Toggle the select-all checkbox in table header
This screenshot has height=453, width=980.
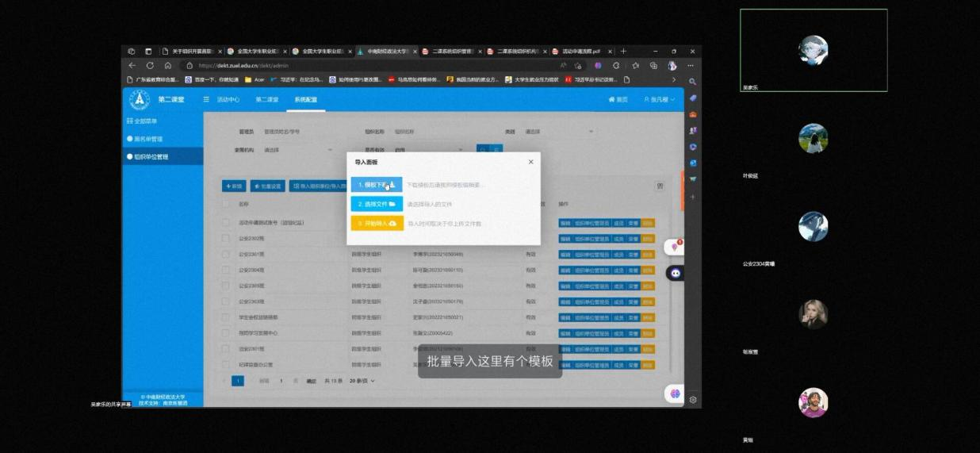[227, 204]
